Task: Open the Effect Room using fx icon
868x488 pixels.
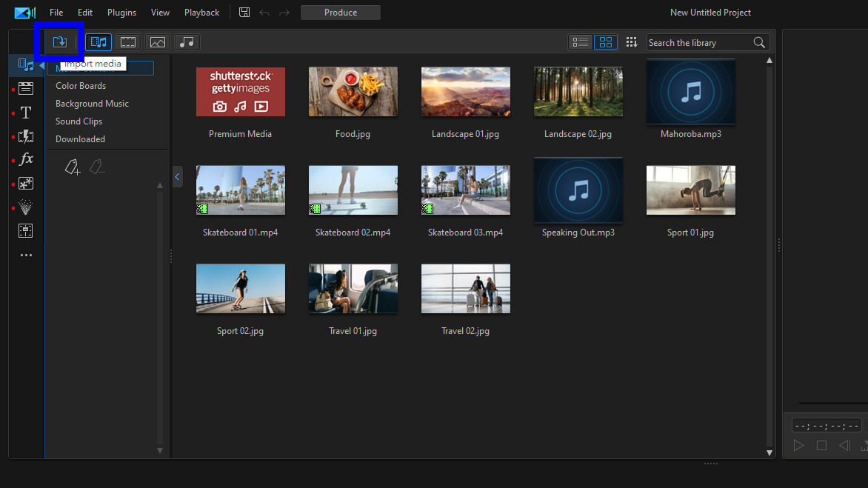Action: (25, 158)
